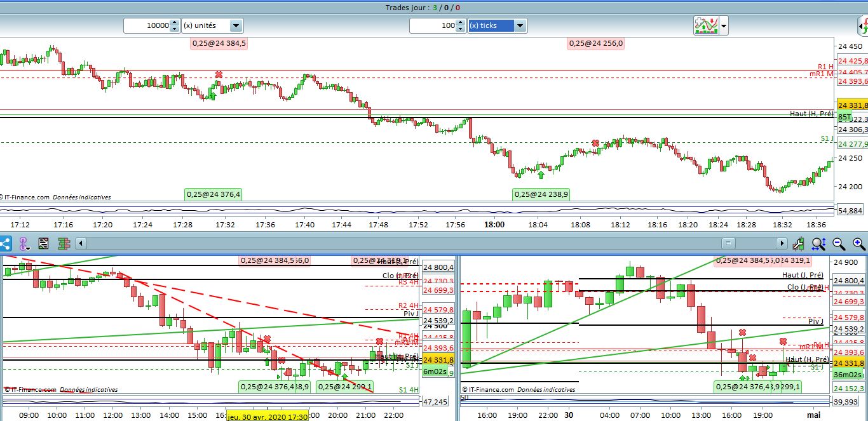
Task: Click the S1 J label in top chart
Action: click(827, 138)
